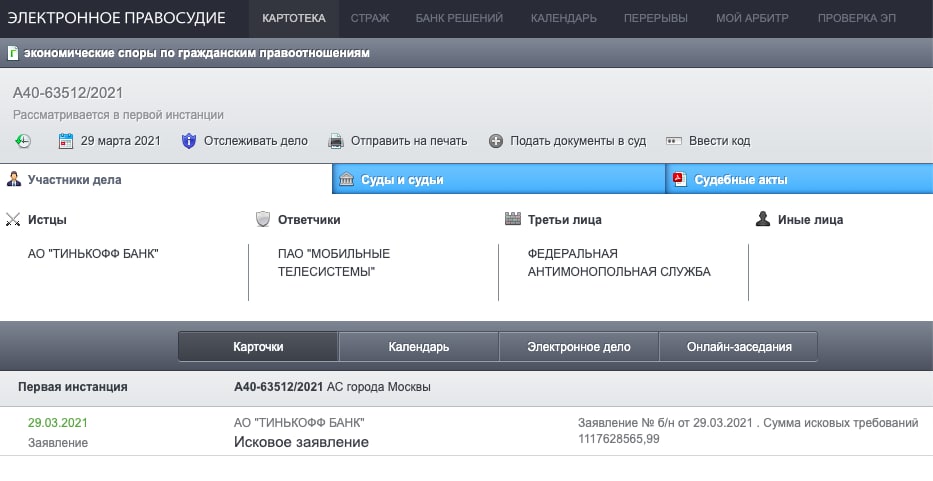933x481 pixels.
Task: Click the green date 29.03.2021
Action: pos(58,423)
